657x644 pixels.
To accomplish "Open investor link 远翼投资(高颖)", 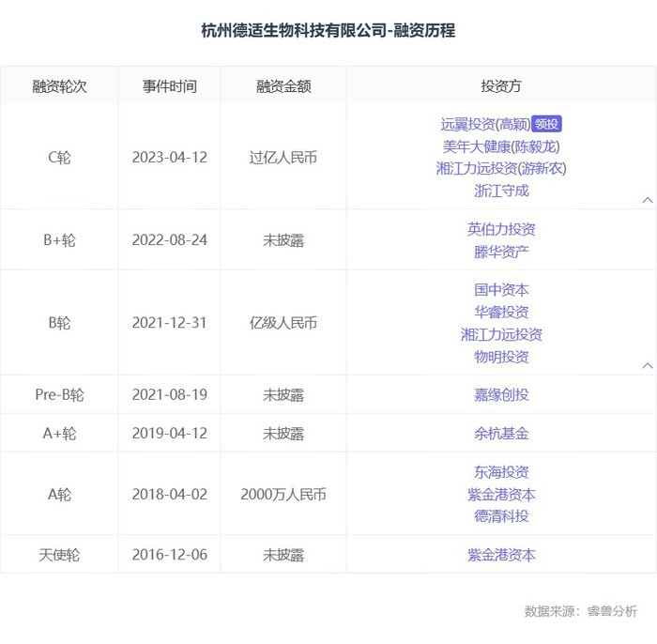I will (485, 125).
